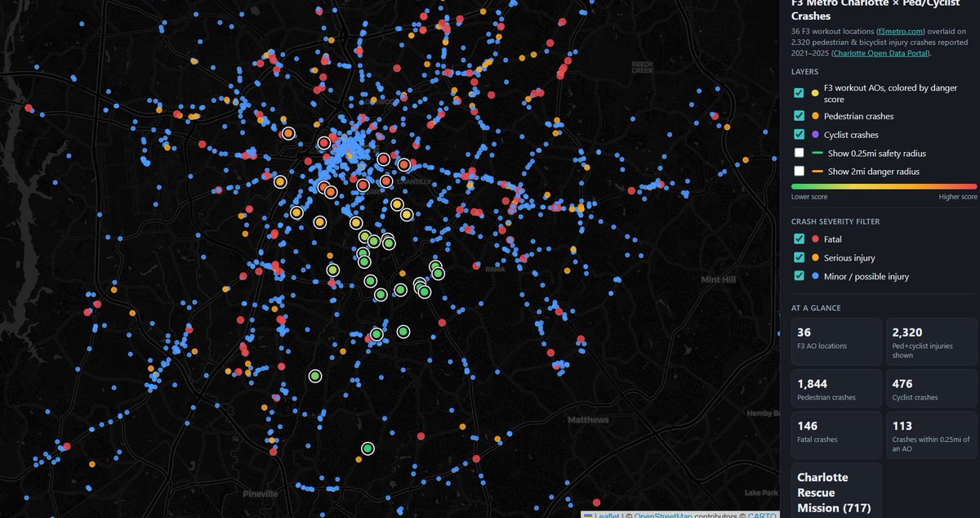This screenshot has height=518, width=980.
Task: Click orange dot beside Serious injury
Action: pyautogui.click(x=816, y=258)
